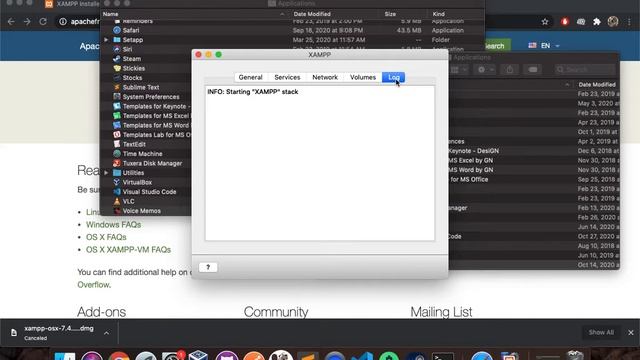Click the search field in back Finder window
The height and width of the screenshot is (360, 640).
click(x=584, y=69)
